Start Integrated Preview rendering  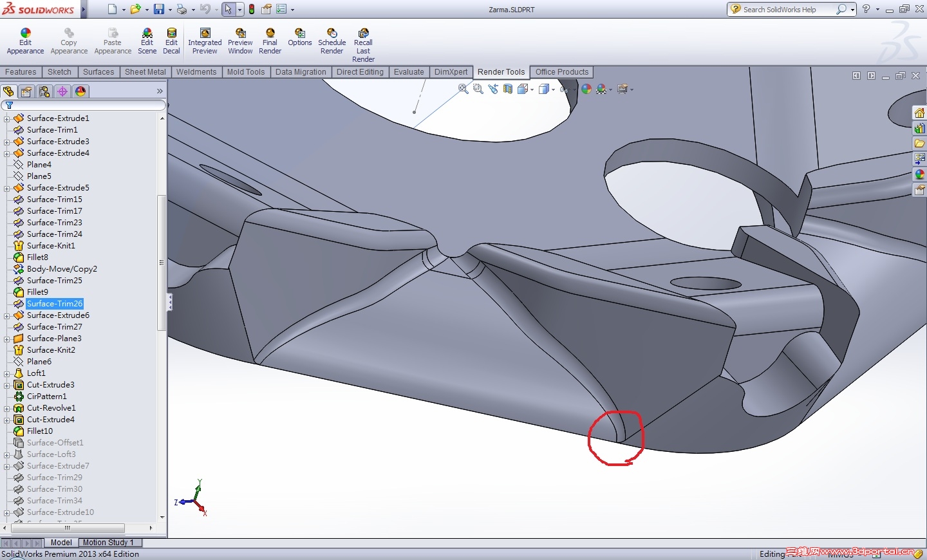tap(205, 41)
